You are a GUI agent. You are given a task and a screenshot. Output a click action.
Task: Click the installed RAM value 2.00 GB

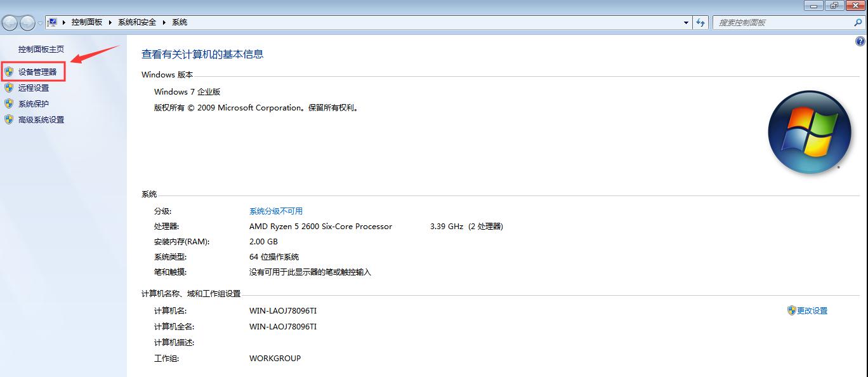[263, 241]
